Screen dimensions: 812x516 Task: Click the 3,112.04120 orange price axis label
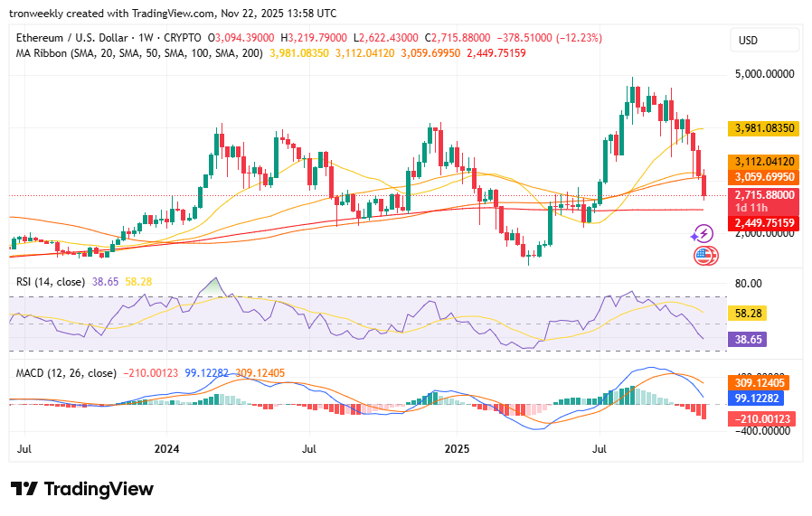[764, 162]
